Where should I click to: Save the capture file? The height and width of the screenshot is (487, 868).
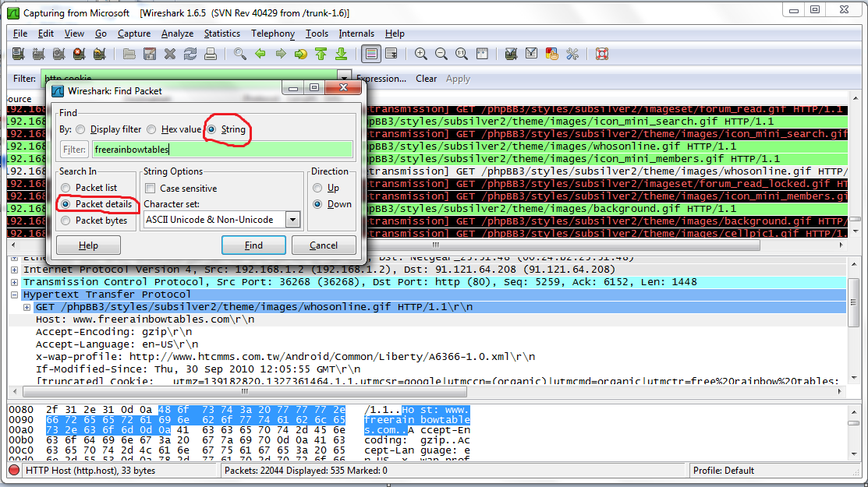click(x=150, y=54)
